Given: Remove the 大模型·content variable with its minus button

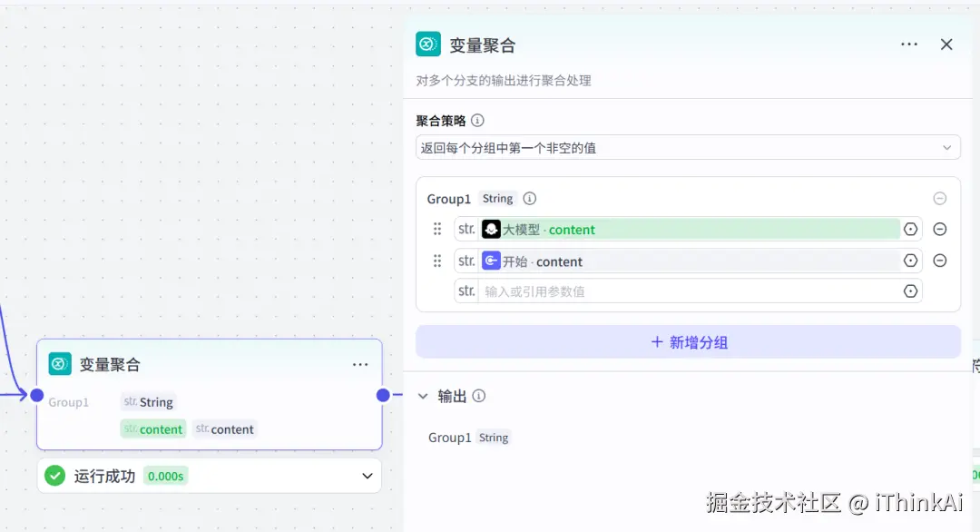Looking at the screenshot, I should (940, 229).
